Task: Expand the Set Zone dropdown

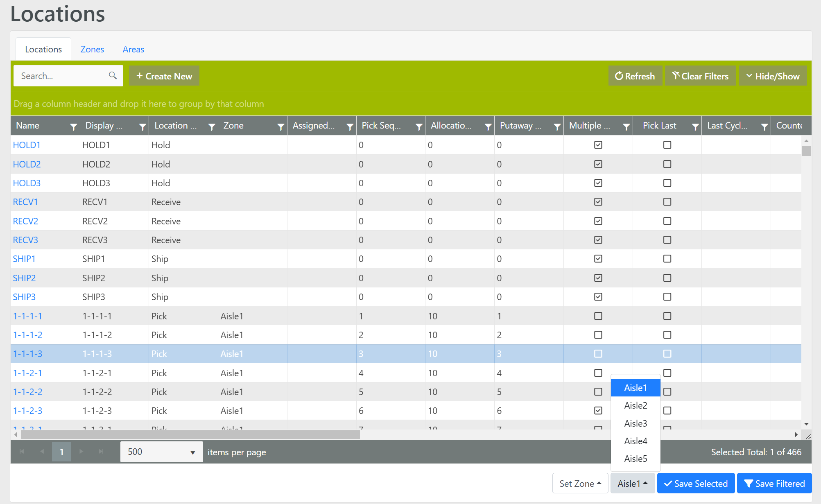Action: [x=580, y=484]
